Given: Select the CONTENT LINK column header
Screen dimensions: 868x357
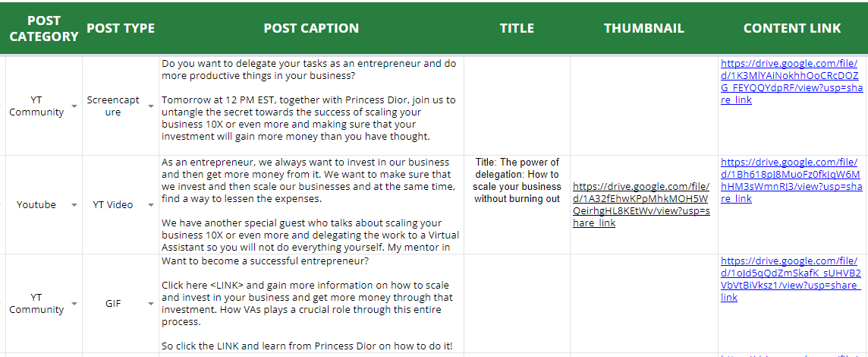Looking at the screenshot, I should click(792, 28).
